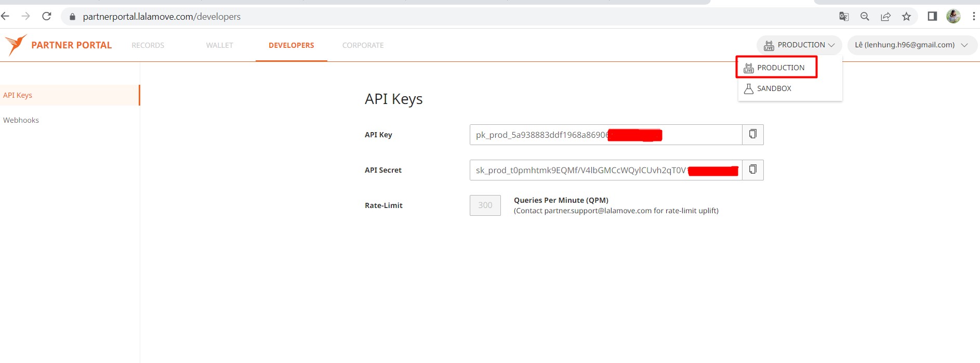Click the browser reload icon

pyautogui.click(x=47, y=17)
